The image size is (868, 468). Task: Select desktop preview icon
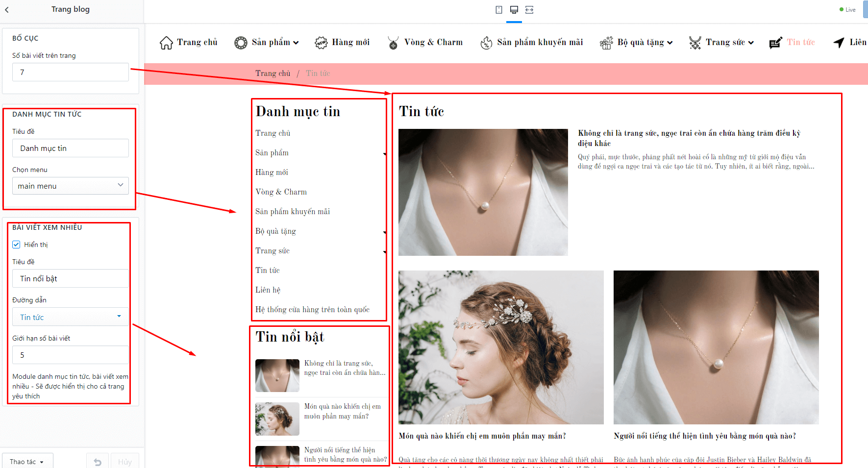[x=514, y=10]
